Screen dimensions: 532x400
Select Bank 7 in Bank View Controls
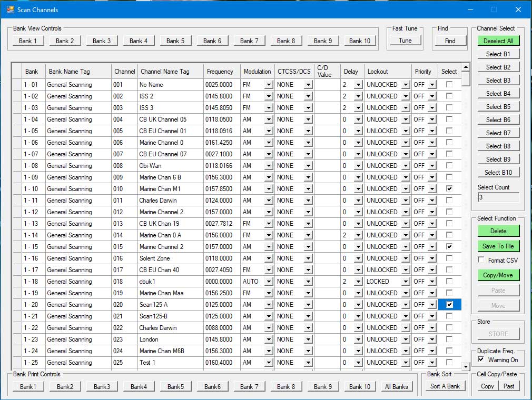coord(249,41)
